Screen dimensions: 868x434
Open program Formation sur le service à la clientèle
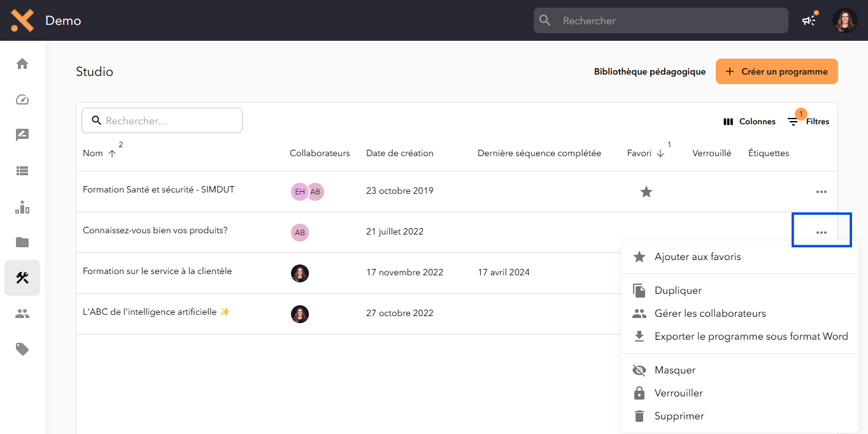point(157,271)
